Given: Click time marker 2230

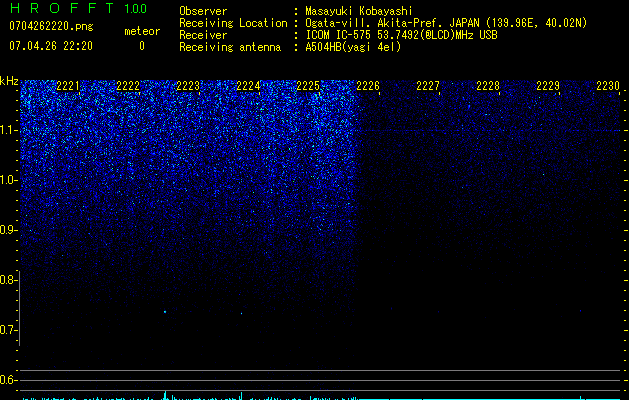Looking at the screenshot, I should 608,85.
